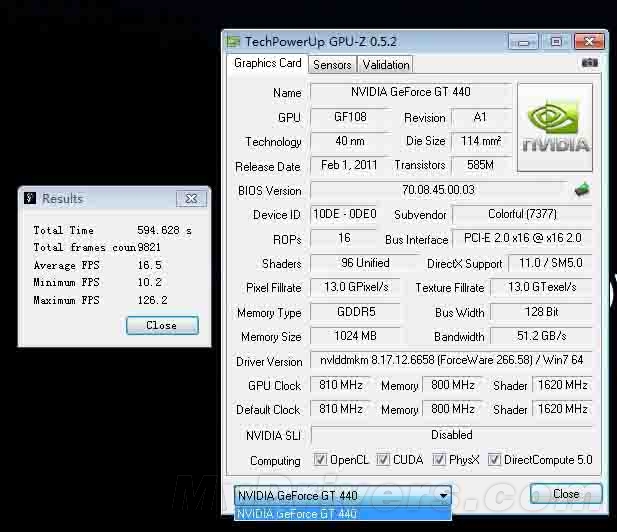The width and height of the screenshot is (617, 532).
Task: Click the ROPs field showing 16
Action: pos(344,238)
